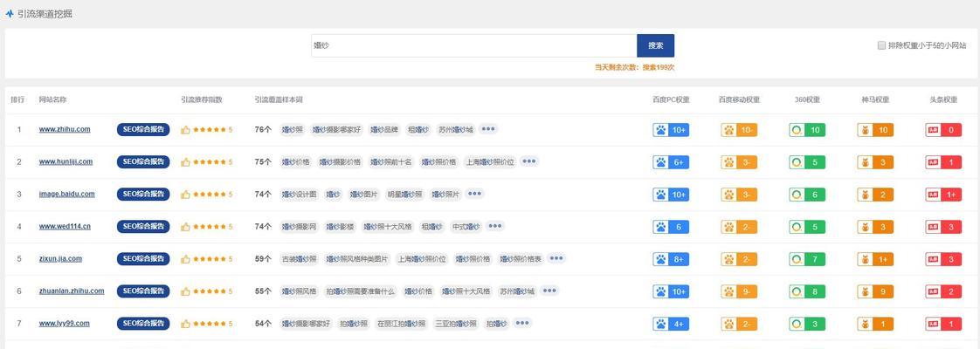Image resolution: width=980 pixels, height=349 pixels.
Task: Click Baidu mobile weight badge for www.zhihu.com
Action: [739, 130]
